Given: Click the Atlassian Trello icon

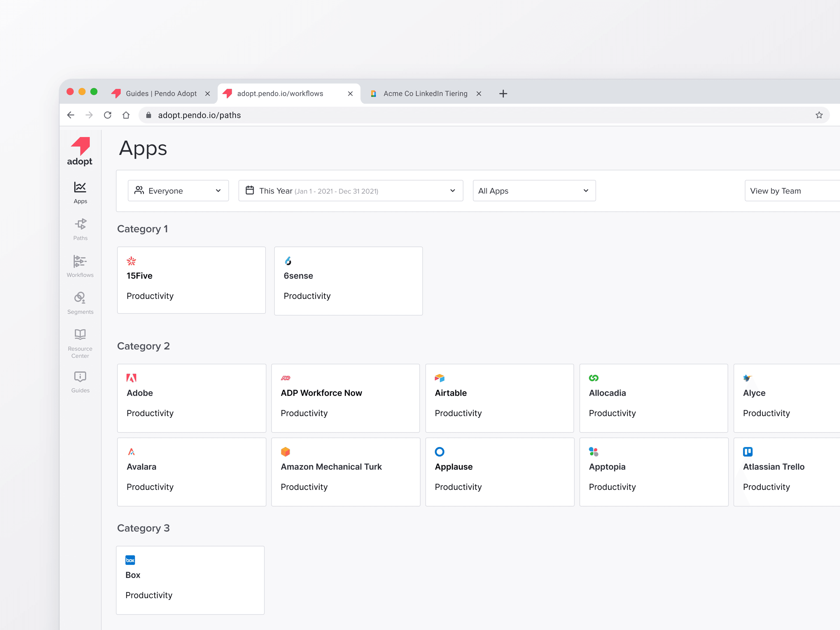Looking at the screenshot, I should coord(748,451).
